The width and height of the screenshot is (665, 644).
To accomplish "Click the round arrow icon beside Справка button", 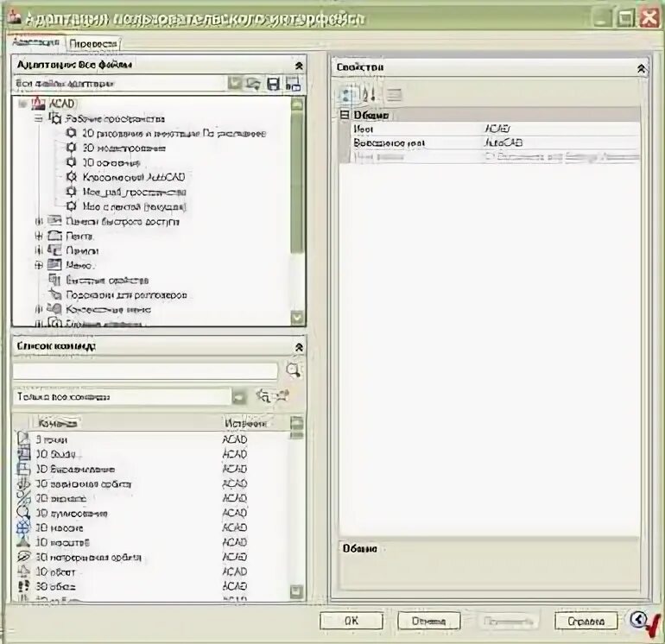I will 639,620.
